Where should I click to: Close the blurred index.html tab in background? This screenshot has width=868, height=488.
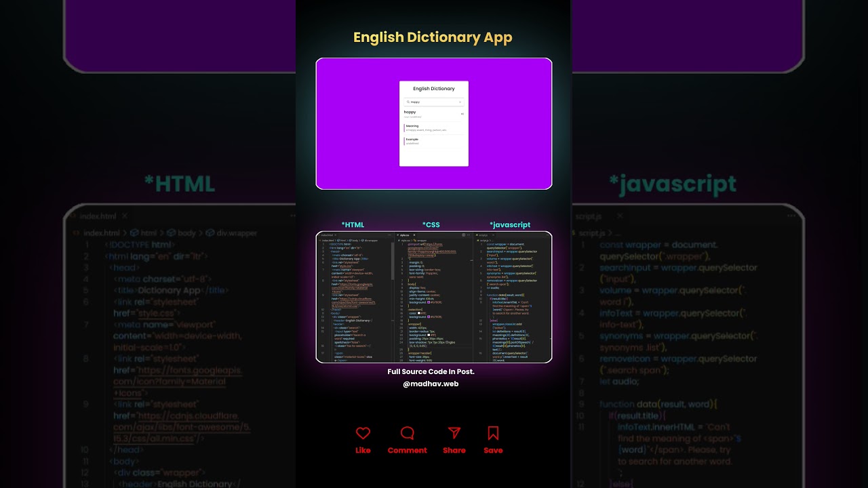(x=125, y=216)
